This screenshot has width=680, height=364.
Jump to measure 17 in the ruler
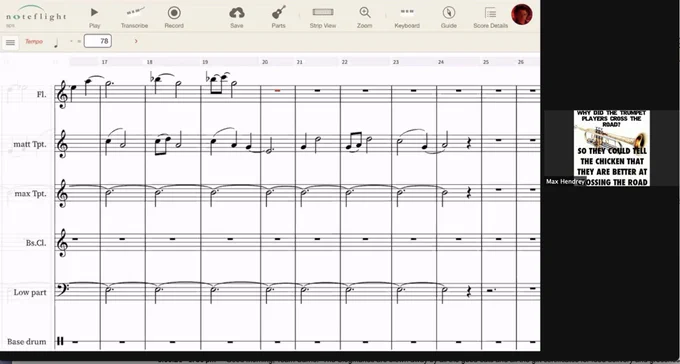105,62
